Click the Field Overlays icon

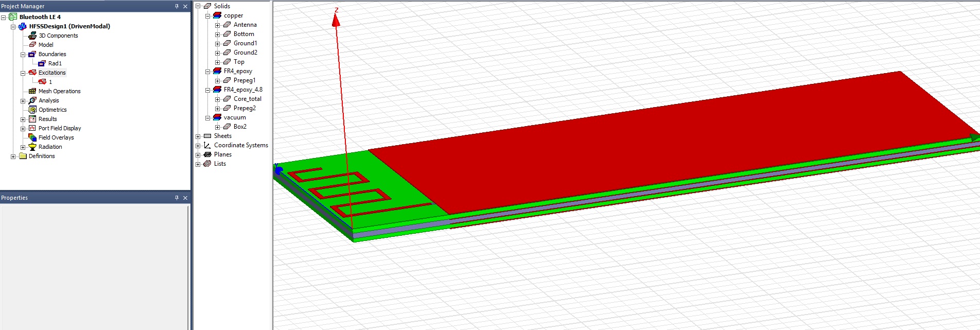pos(32,137)
